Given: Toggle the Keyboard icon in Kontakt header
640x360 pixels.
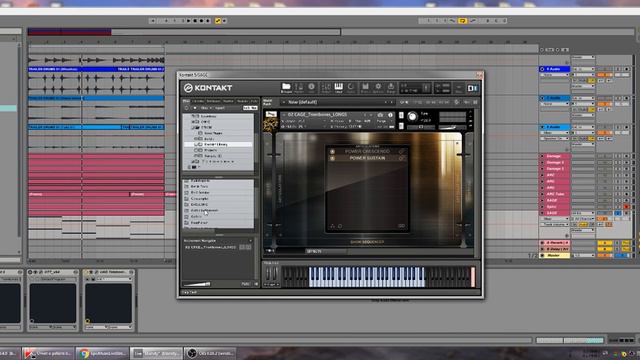Looking at the screenshot, I should coord(338,88).
